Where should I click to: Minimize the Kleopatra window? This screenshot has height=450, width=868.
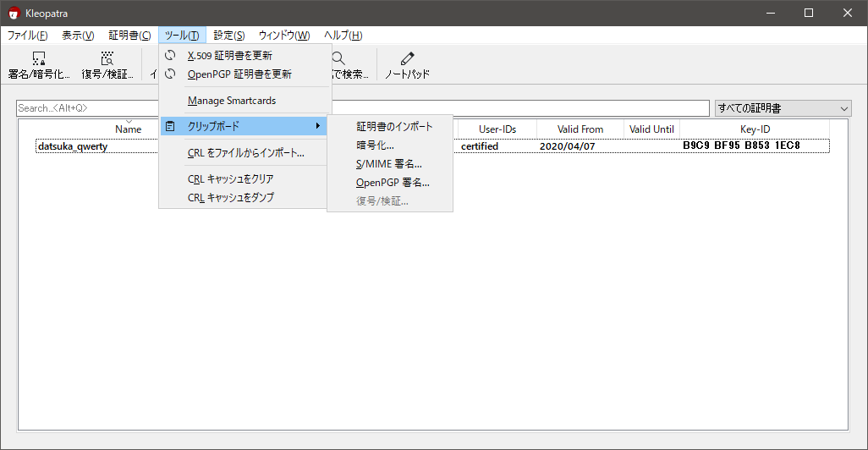[771, 13]
